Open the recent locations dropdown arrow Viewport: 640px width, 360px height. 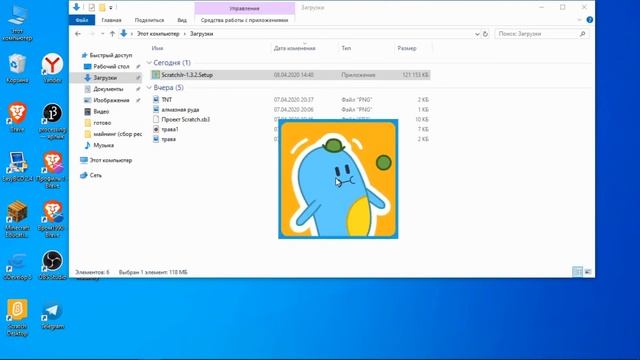102,34
